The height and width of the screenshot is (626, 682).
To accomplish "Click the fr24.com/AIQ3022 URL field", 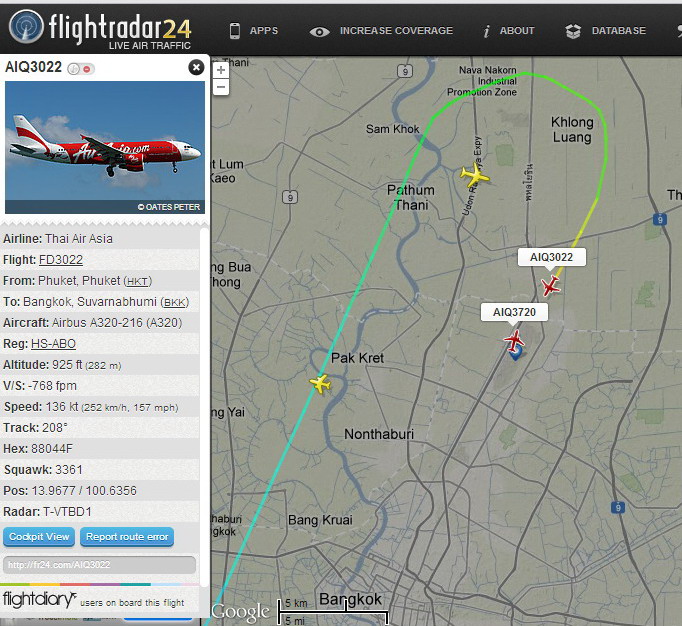I will 99,565.
